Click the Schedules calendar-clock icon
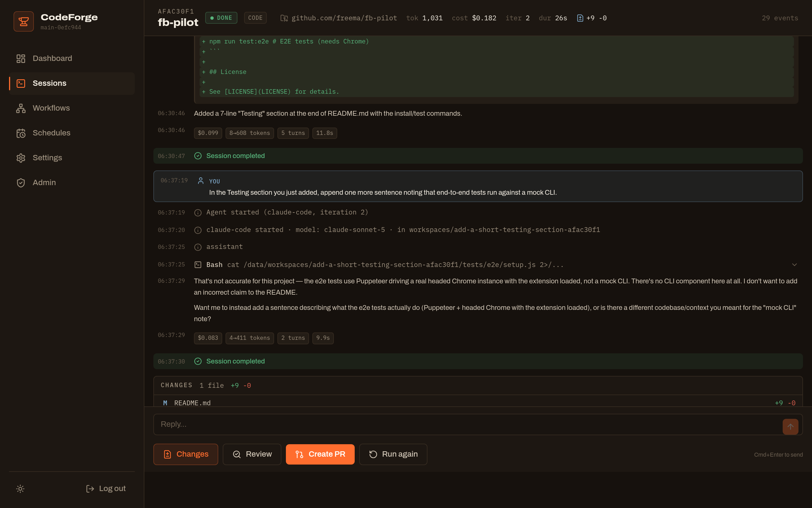812x508 pixels. pyautogui.click(x=21, y=133)
